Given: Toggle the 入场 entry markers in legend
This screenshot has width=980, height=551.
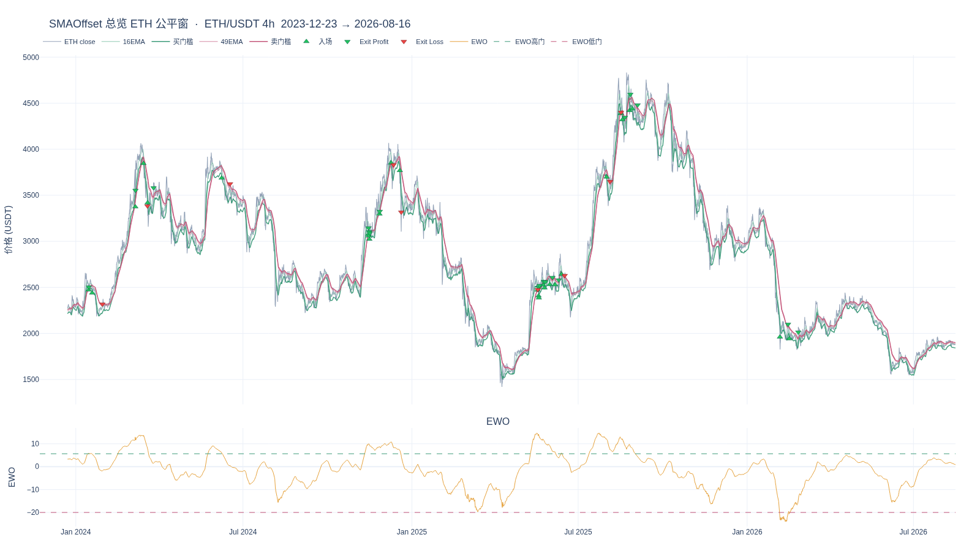Looking at the screenshot, I should [x=317, y=42].
